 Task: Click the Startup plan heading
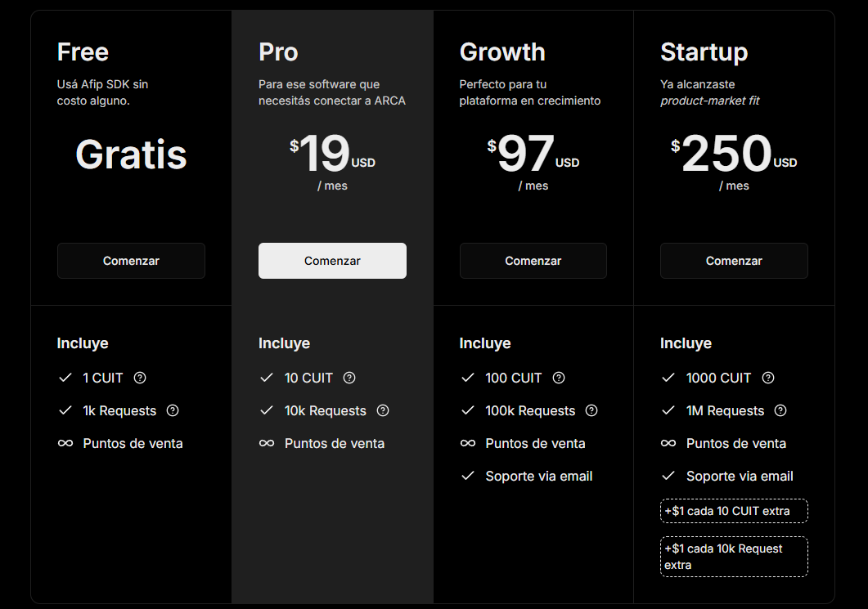(704, 51)
